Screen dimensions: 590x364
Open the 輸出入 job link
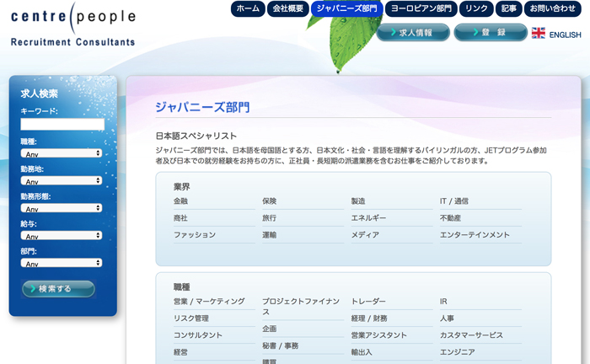pos(362,352)
